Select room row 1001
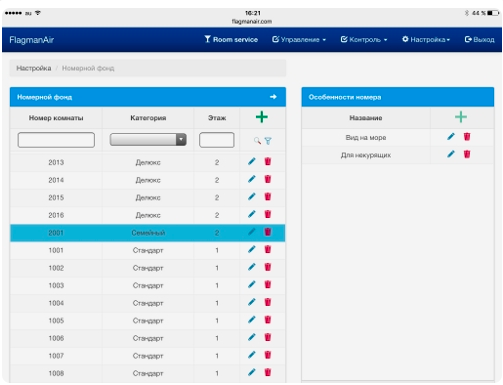Viewport: 503px width, 385px height. click(148, 250)
